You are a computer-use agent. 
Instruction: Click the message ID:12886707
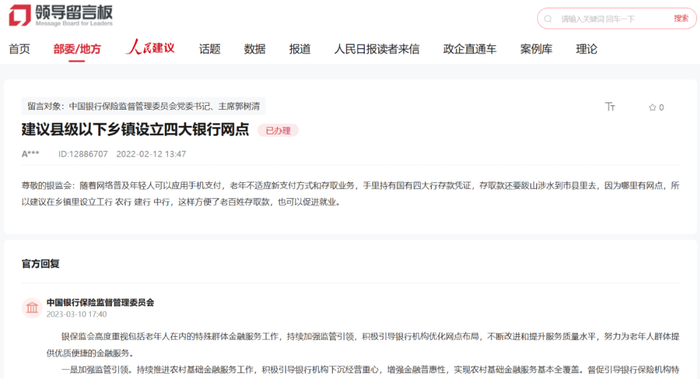tap(83, 154)
